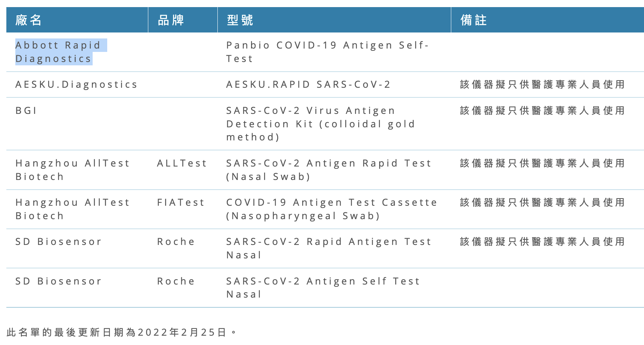This screenshot has width=644, height=345.
Task: Click Hangzhou AllTest Biotech in the FIATest row
Action: tap(72, 209)
